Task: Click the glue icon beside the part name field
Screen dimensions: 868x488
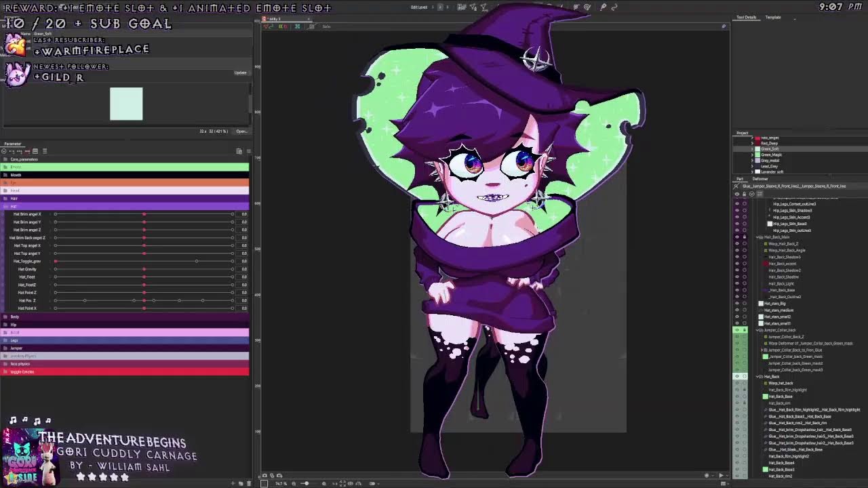Action: coord(736,186)
